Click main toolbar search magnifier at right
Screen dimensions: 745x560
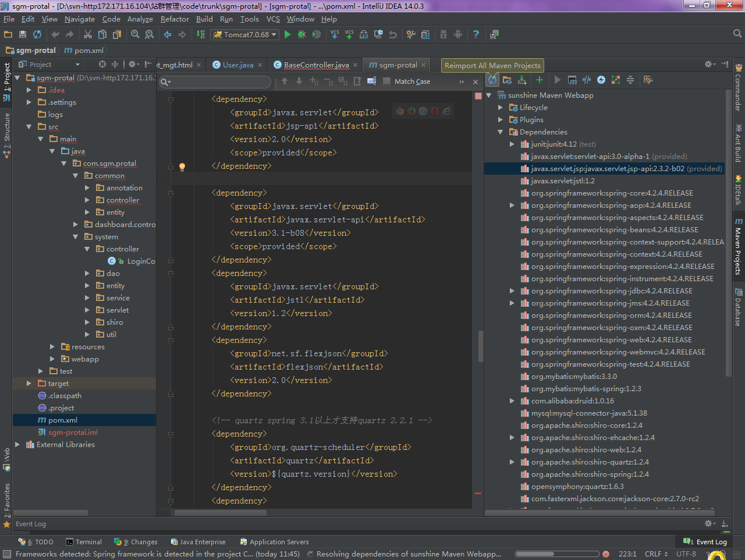pyautogui.click(x=737, y=34)
